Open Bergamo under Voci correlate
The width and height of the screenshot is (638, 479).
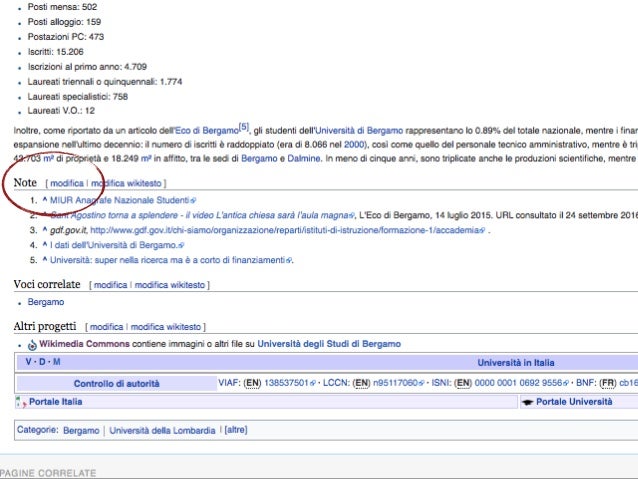coord(46,302)
